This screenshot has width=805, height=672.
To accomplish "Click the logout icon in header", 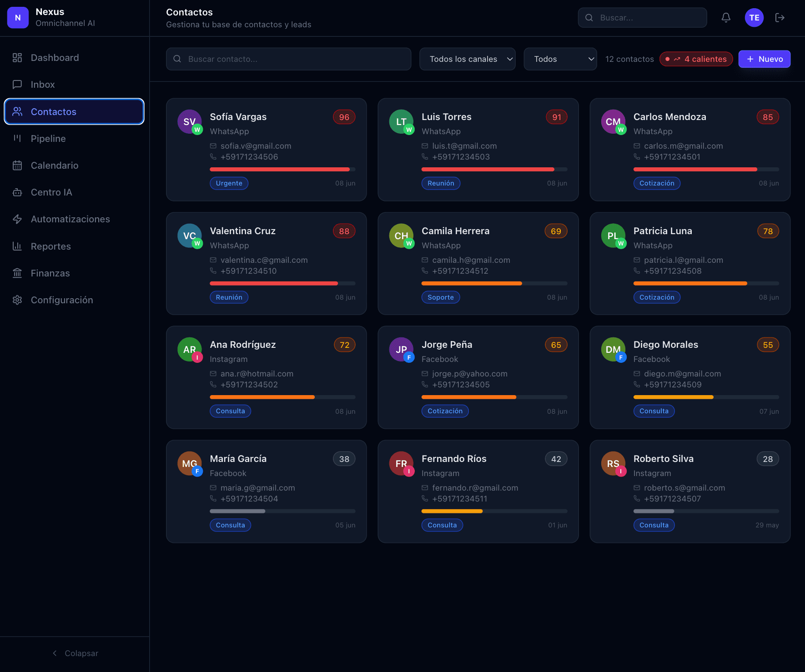I will coord(780,18).
